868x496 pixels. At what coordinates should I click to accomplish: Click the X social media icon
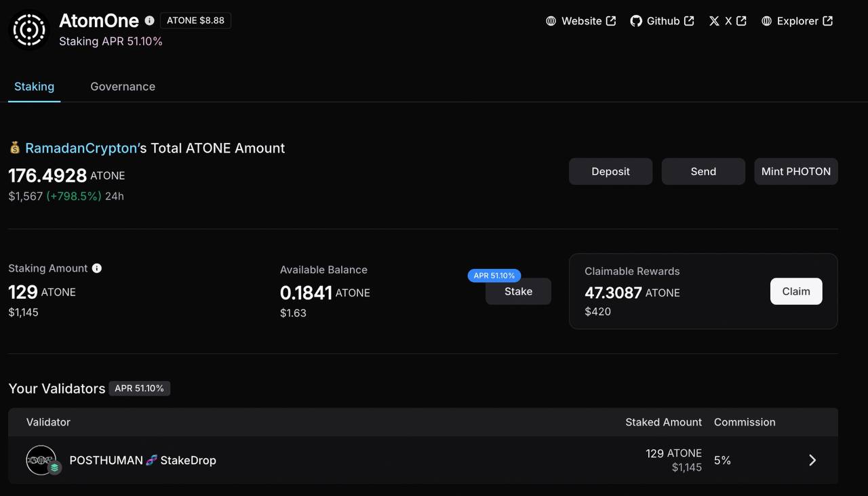click(x=714, y=21)
